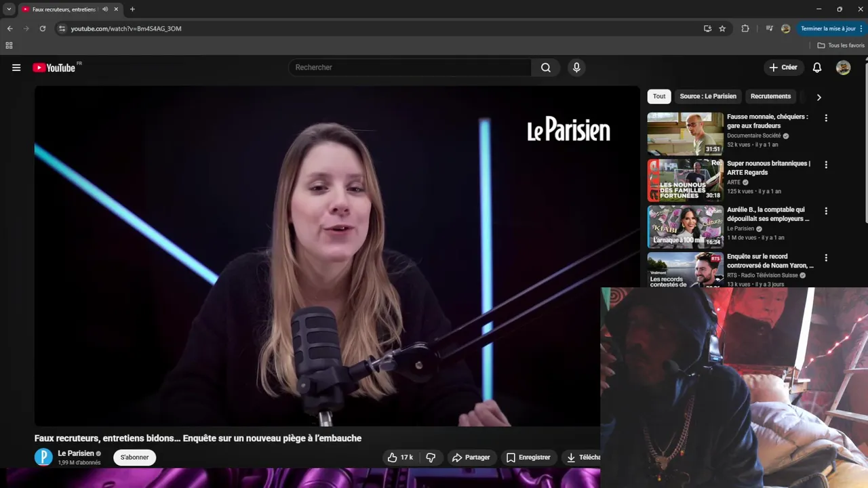Image resolution: width=868 pixels, height=488 pixels.
Task: Click the title Fausse monnaie, chéquiers
Action: click(x=768, y=121)
